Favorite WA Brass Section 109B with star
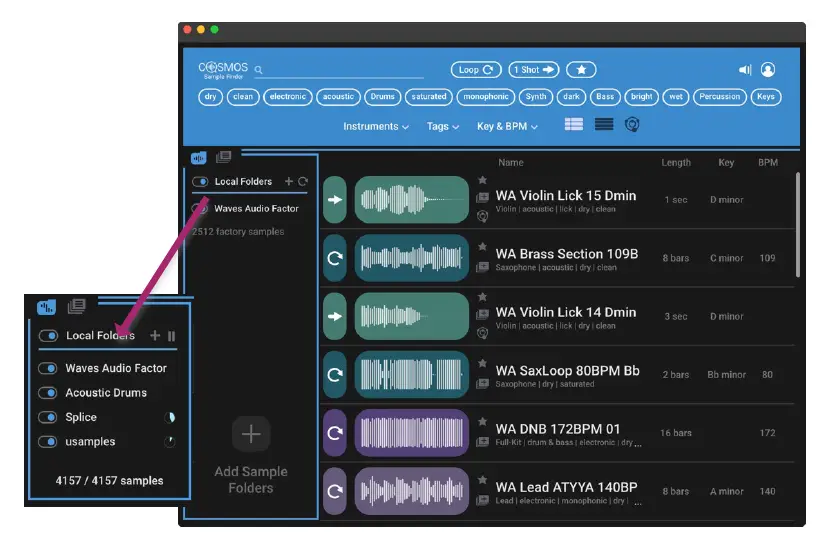Screen dimensions: 821x540 (x=482, y=246)
